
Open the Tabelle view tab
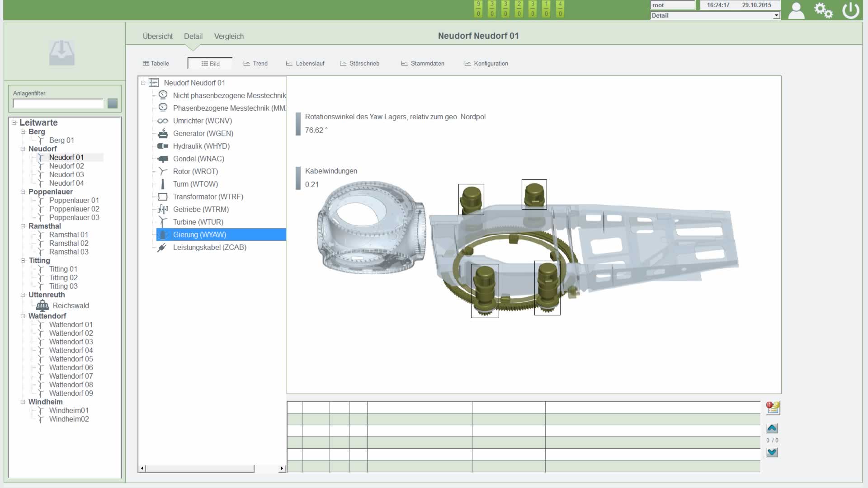[x=156, y=63]
